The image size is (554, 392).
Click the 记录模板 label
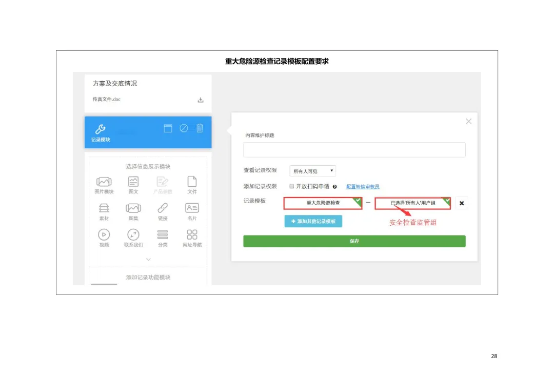click(254, 201)
